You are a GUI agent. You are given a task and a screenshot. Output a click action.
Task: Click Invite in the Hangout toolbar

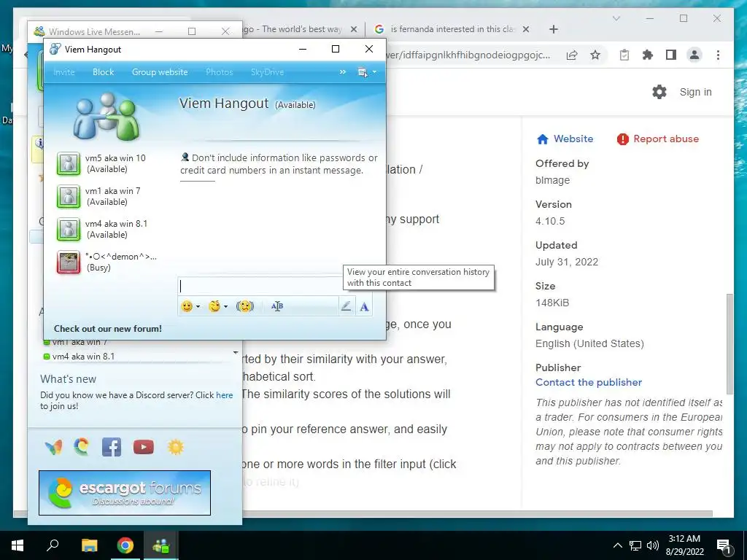click(64, 72)
